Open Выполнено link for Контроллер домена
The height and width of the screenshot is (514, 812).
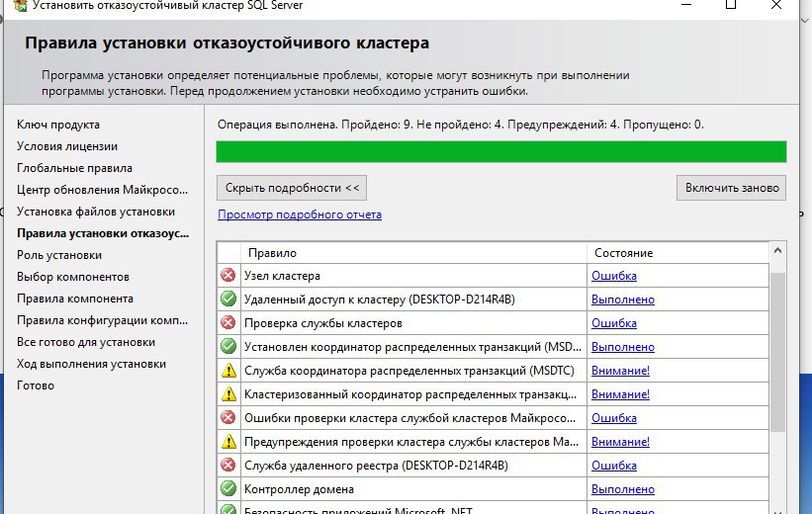tap(622, 489)
